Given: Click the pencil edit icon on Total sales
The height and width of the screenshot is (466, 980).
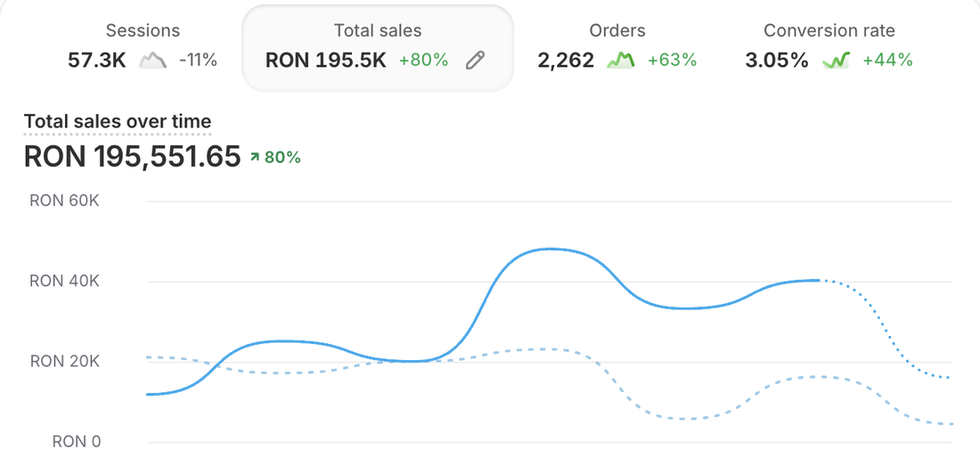Looking at the screenshot, I should click(476, 60).
